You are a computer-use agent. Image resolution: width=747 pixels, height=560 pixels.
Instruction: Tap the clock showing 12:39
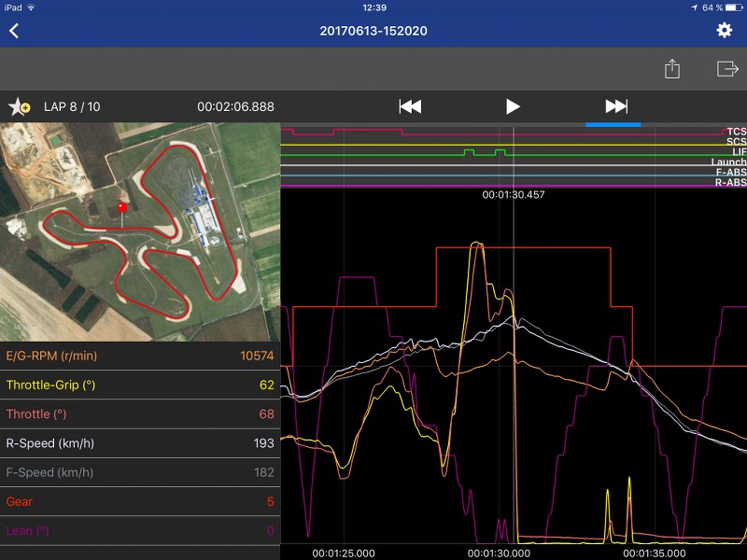pos(374,7)
